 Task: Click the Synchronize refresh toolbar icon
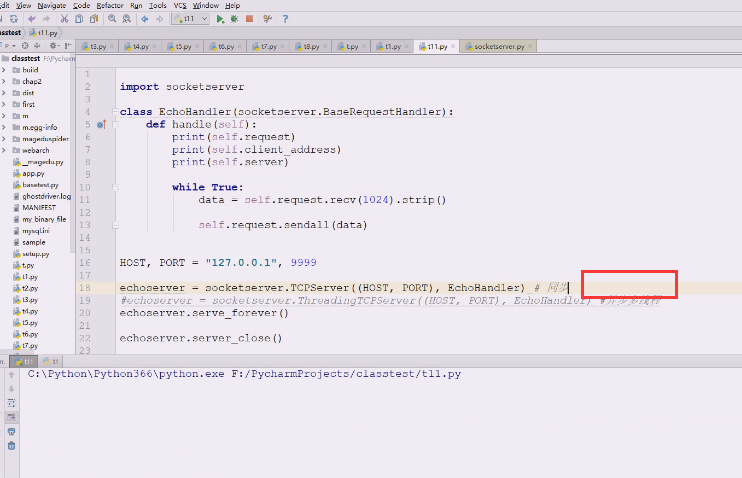point(14,19)
